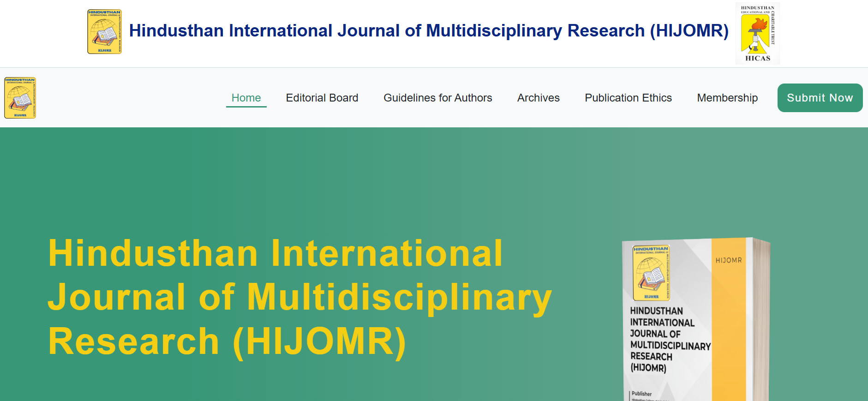The image size is (868, 401).
Task: Open the Publication Ethics page
Action: (x=628, y=98)
